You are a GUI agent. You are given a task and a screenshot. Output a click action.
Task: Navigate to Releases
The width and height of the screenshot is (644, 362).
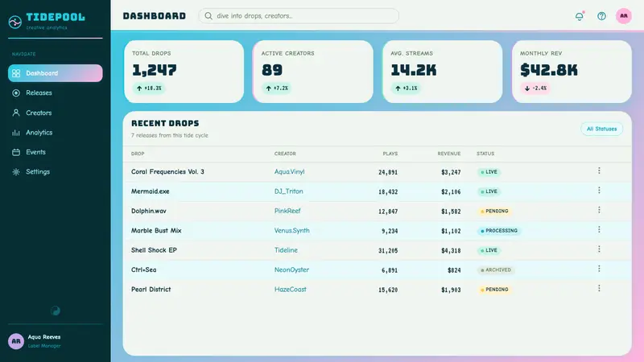pos(55,93)
